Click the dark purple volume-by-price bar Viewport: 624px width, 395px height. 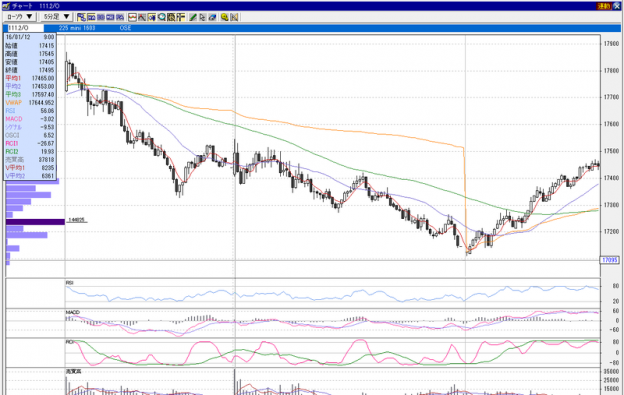[35, 222]
